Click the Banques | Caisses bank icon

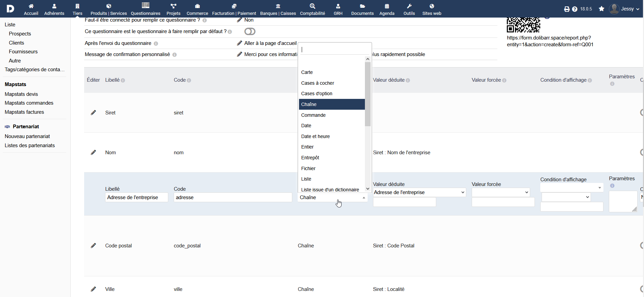click(278, 6)
